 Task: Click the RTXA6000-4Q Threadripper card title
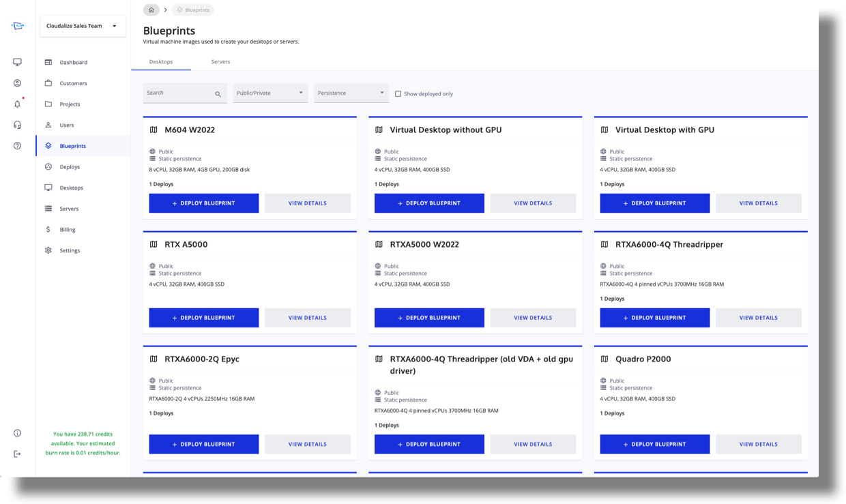669,244
